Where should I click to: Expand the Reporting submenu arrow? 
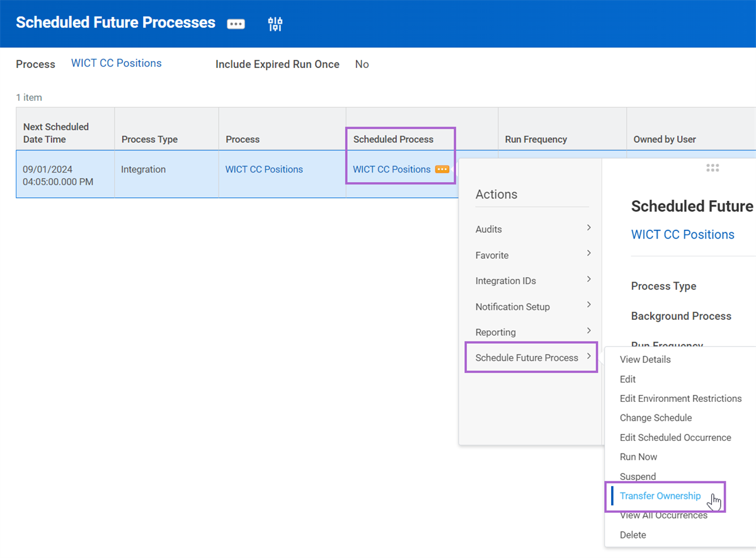pyautogui.click(x=589, y=331)
